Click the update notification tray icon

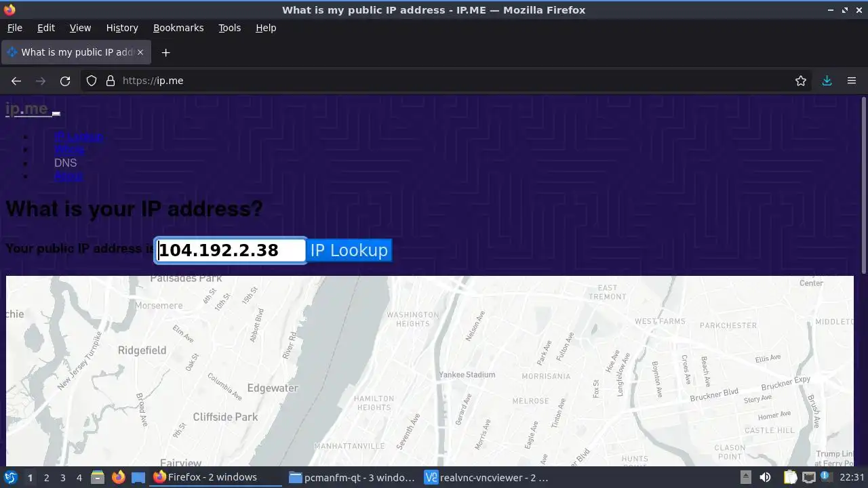tap(827, 477)
